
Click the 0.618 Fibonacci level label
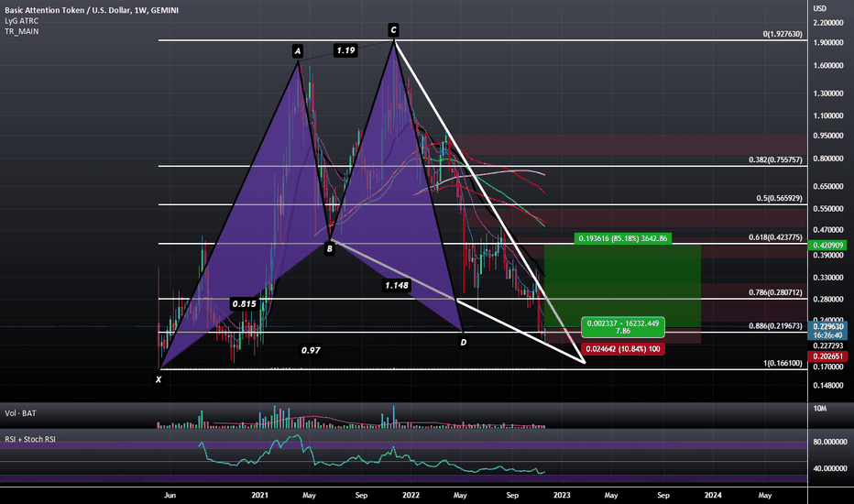[775, 237]
